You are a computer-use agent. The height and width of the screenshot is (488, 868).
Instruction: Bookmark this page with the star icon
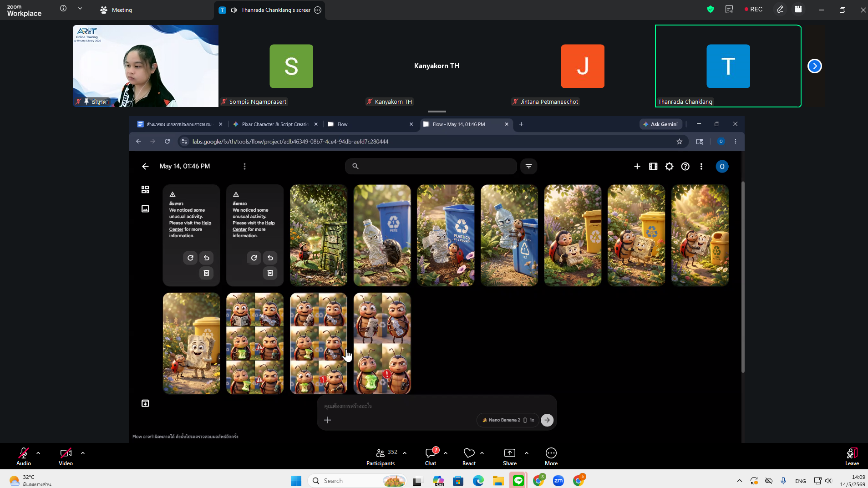pyautogui.click(x=679, y=142)
